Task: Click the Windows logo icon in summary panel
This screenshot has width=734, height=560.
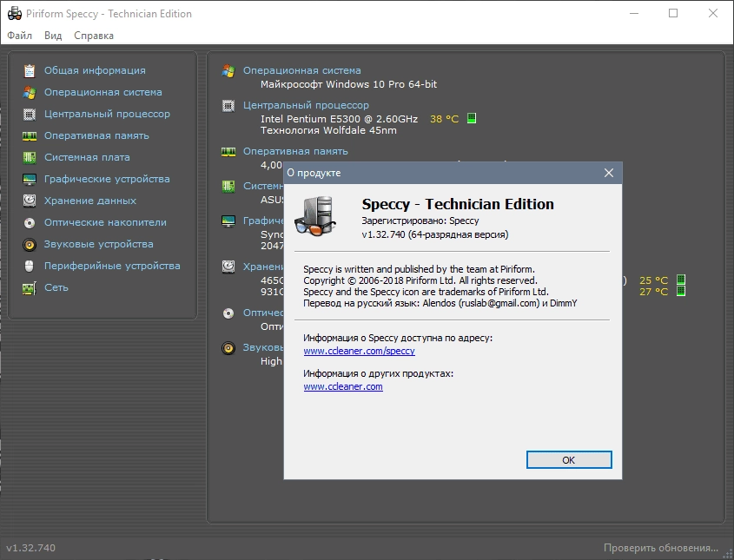Action: coord(228,70)
